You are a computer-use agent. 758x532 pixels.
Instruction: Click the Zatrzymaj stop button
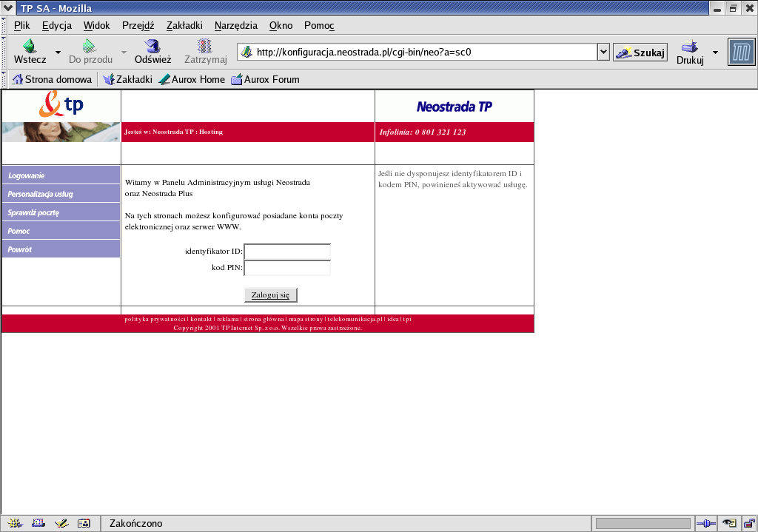point(206,52)
